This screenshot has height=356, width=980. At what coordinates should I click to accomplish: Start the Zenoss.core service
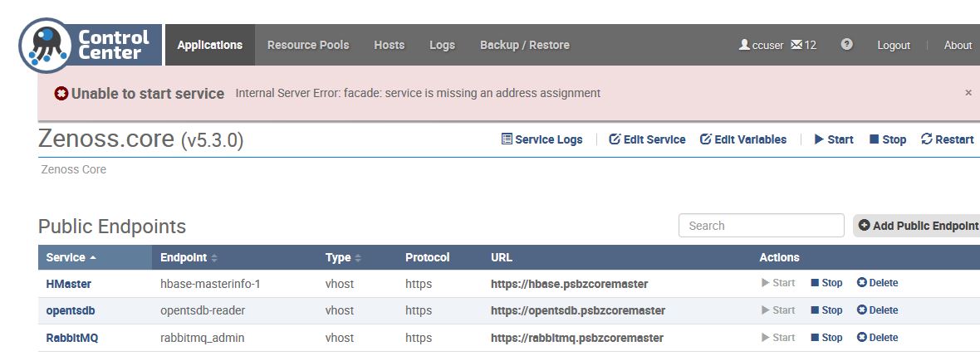click(x=833, y=139)
